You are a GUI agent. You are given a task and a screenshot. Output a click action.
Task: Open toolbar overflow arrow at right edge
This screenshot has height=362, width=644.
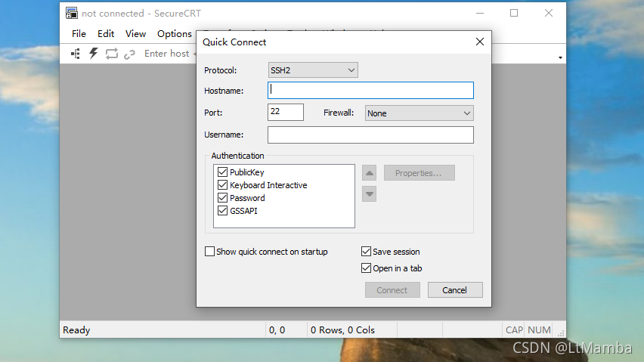560,58
